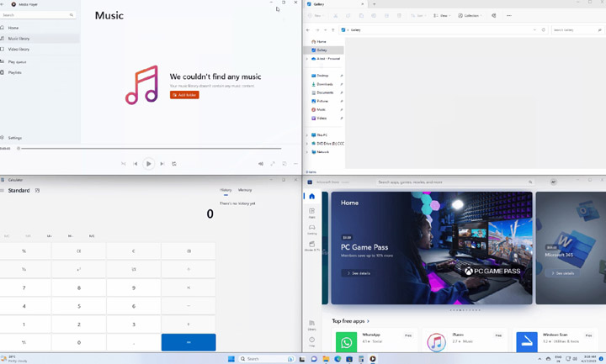
Task: Click See details on PC Game Pass
Action: click(x=357, y=273)
